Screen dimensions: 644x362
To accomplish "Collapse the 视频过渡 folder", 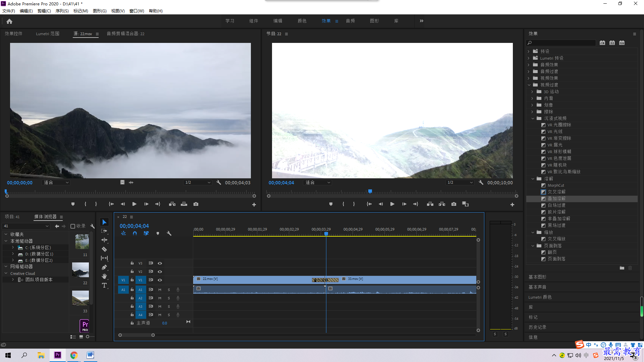I will point(529,85).
